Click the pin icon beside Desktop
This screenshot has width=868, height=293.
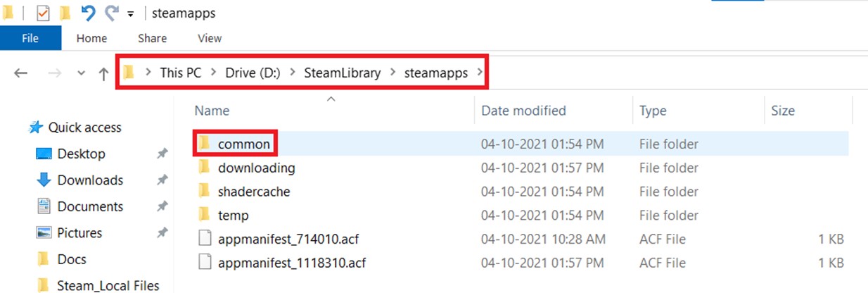162,154
